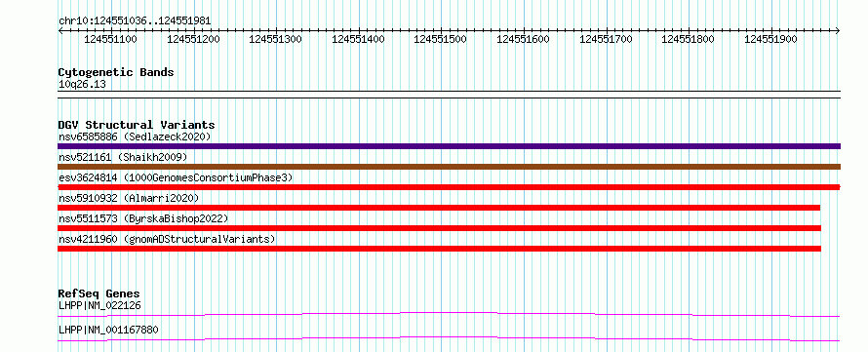Select the brown nsv521161 variant bar
This screenshot has width=868, height=352.
point(449,167)
